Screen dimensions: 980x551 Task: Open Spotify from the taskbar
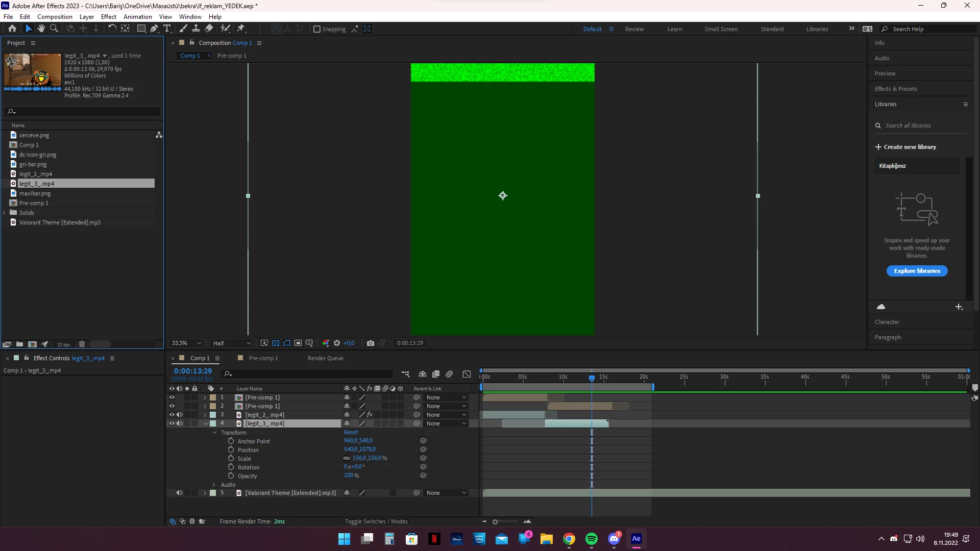point(592,539)
